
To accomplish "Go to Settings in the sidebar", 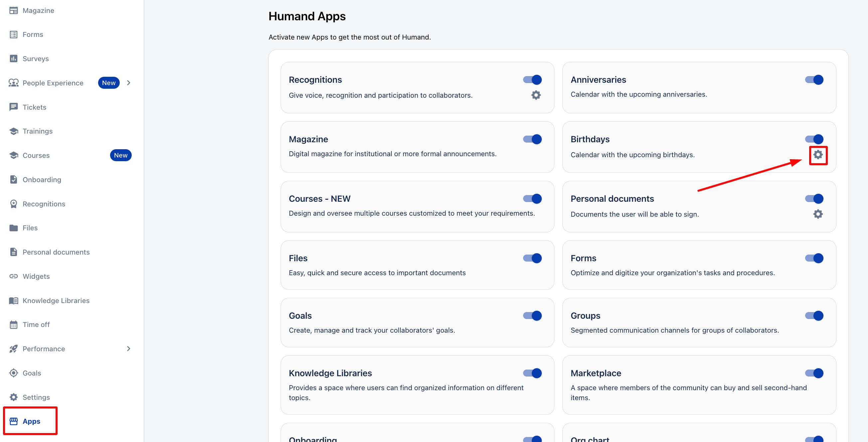I will (x=36, y=397).
